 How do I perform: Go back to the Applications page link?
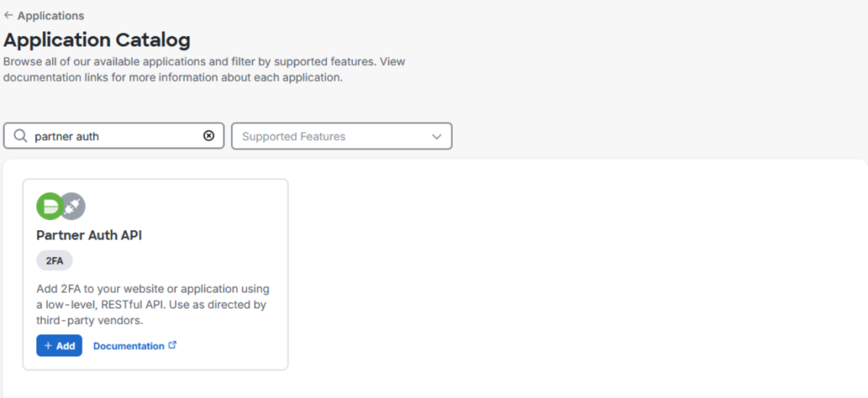tap(51, 15)
